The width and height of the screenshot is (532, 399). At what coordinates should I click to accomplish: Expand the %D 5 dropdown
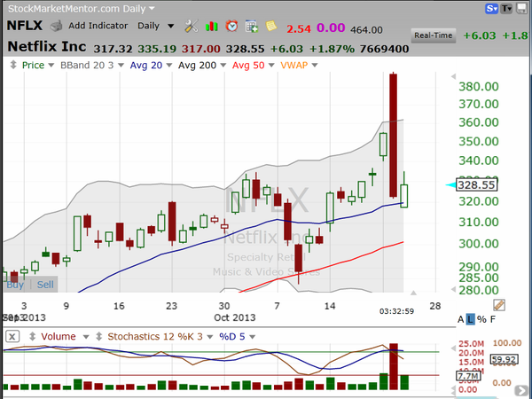pyautogui.click(x=252, y=337)
